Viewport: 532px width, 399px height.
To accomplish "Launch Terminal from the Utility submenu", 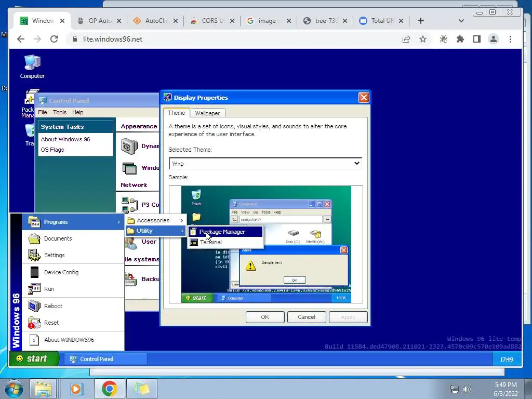I will point(225,242).
